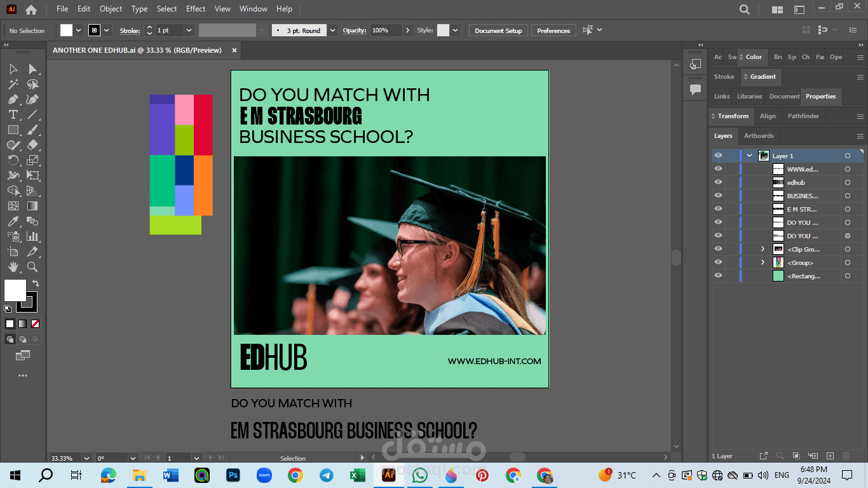Switch to the Libraries tab
This screenshot has height=488, width=868.
click(749, 97)
